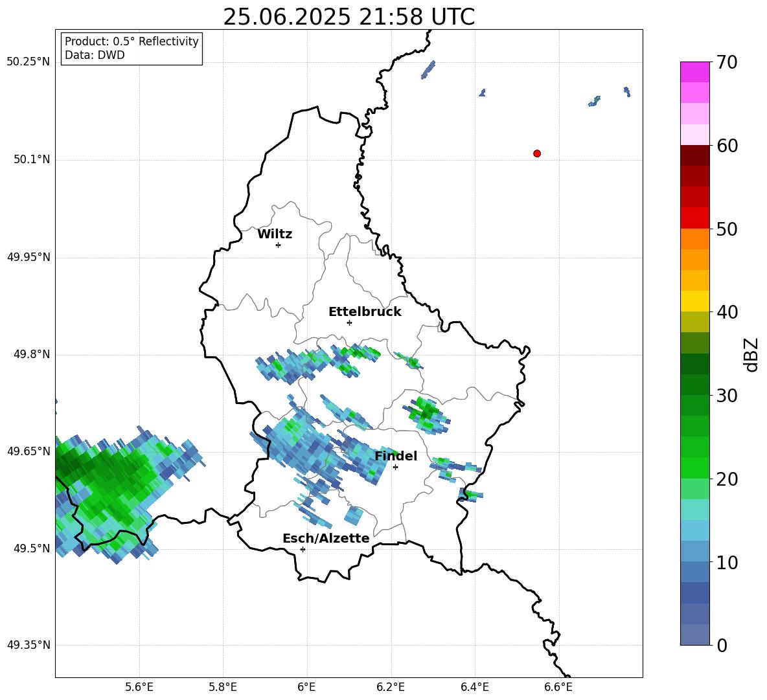Screen dimensions: 767x700
Task: Click the Findel location cross marker
Action: tap(395, 468)
